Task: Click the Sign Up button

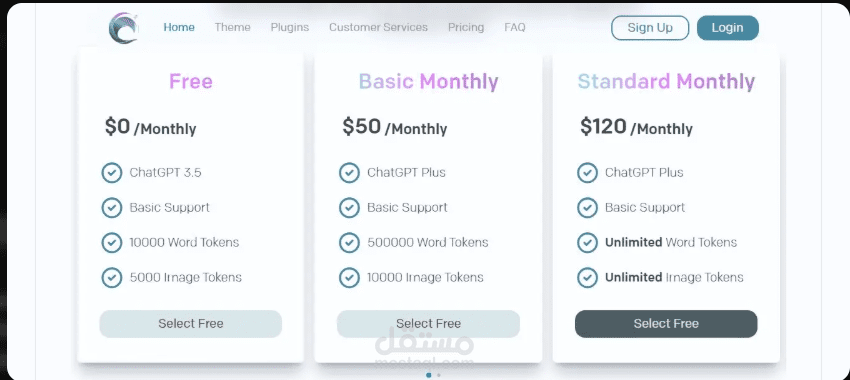Action: click(x=650, y=28)
